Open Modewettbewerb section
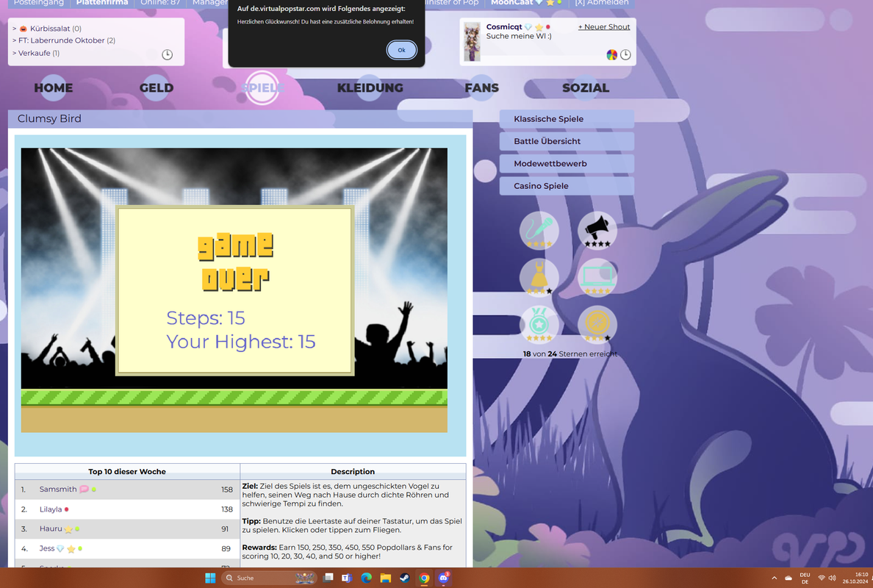873x588 pixels. tap(567, 163)
